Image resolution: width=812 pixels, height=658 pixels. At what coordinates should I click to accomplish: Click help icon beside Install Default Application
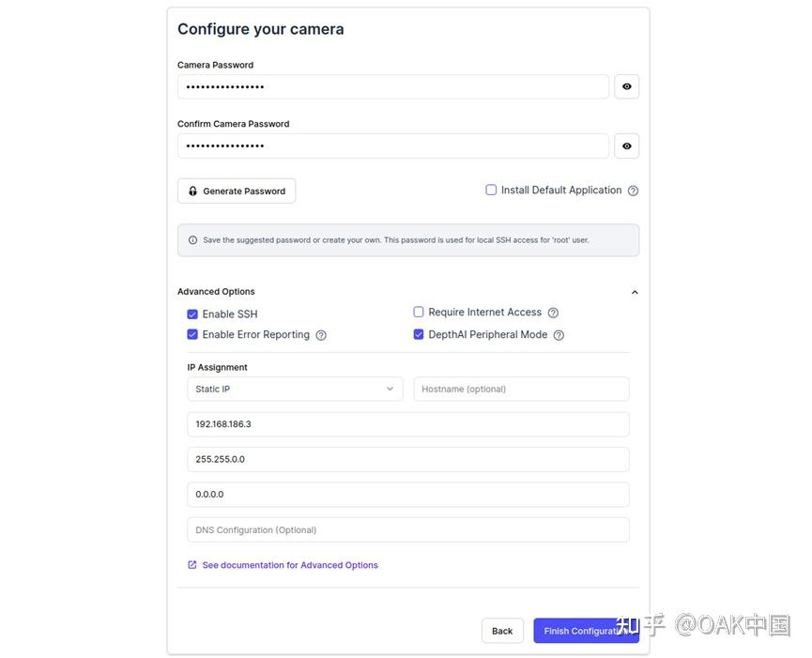(633, 191)
